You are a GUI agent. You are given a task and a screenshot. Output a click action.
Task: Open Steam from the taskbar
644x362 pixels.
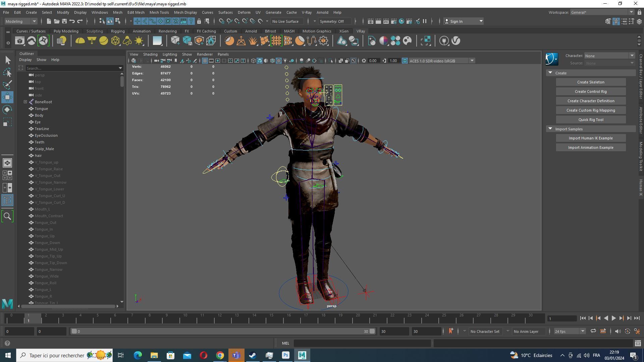click(x=253, y=355)
